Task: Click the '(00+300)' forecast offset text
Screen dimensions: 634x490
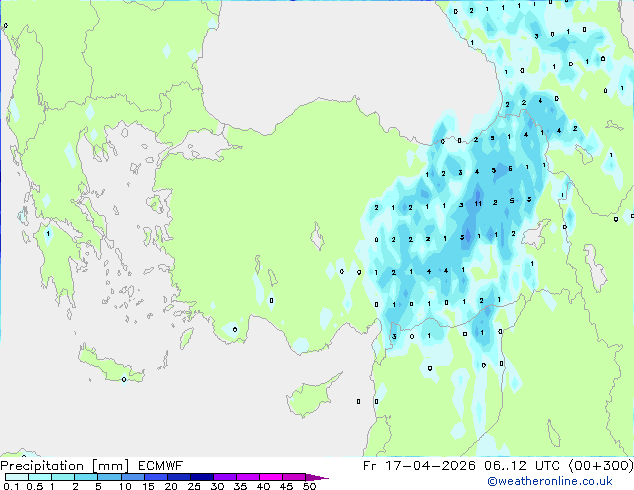Action: click(x=601, y=466)
